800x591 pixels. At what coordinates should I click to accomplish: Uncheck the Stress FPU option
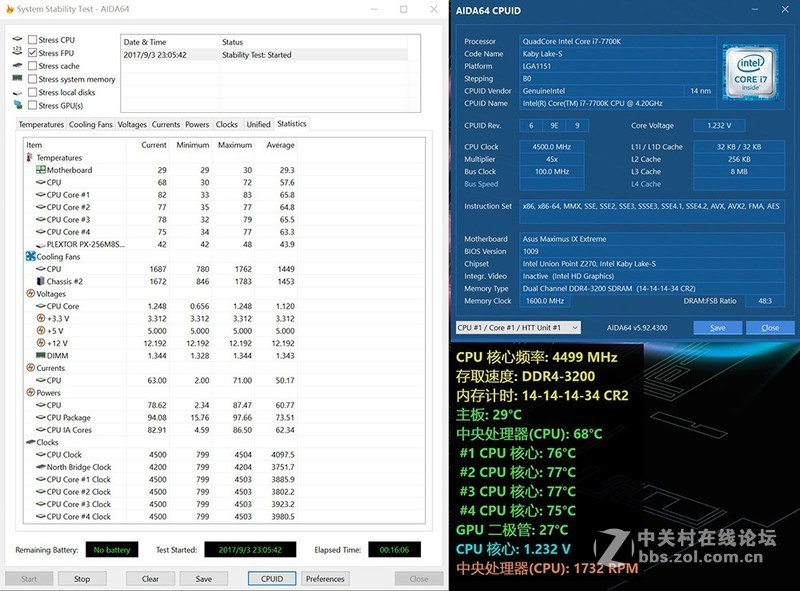[x=34, y=52]
